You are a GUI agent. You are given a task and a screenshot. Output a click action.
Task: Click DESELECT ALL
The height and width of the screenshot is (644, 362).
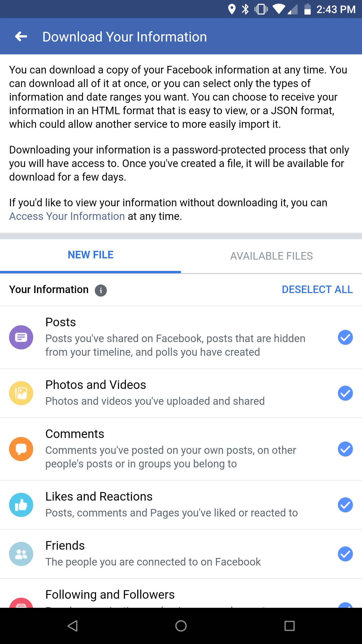tap(318, 290)
